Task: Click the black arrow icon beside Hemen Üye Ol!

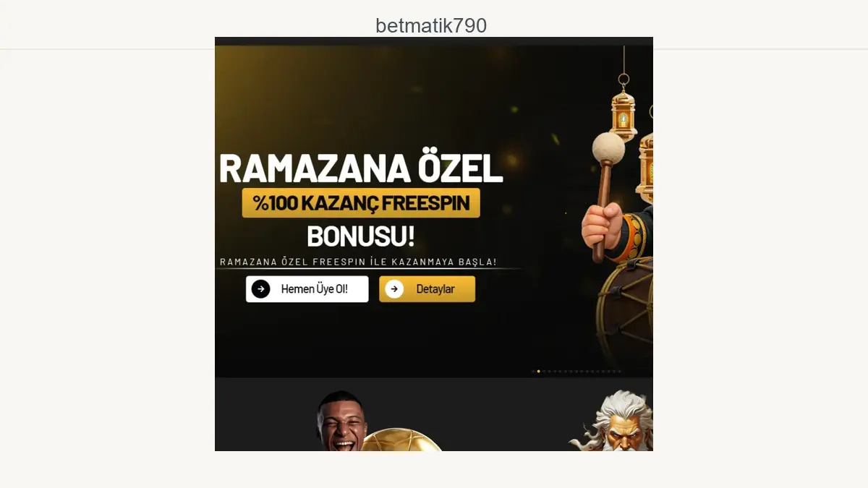Action: [x=260, y=289]
